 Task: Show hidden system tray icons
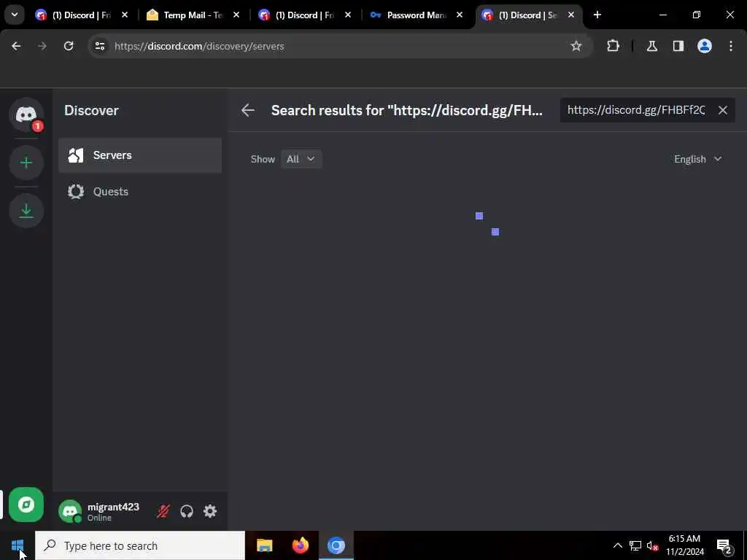(x=617, y=545)
